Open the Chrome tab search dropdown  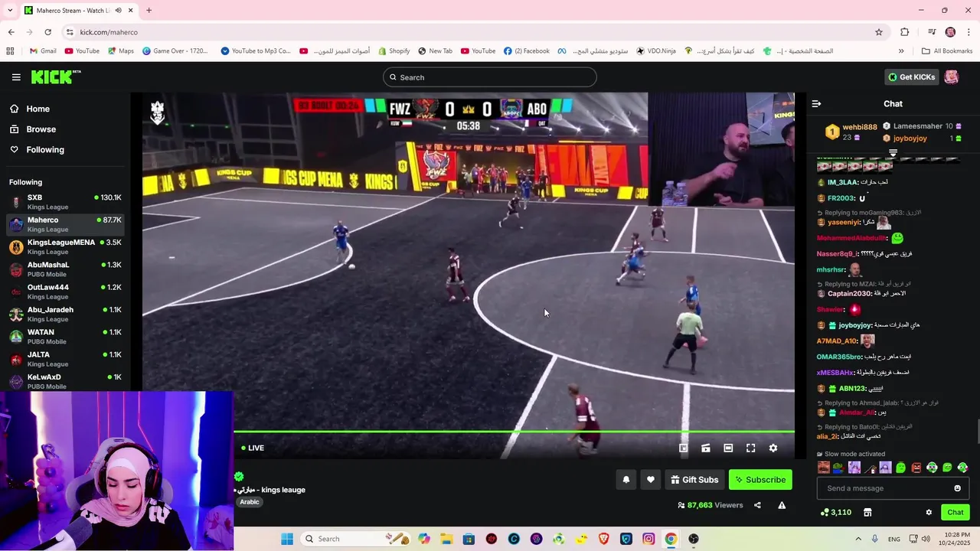pos(10,11)
